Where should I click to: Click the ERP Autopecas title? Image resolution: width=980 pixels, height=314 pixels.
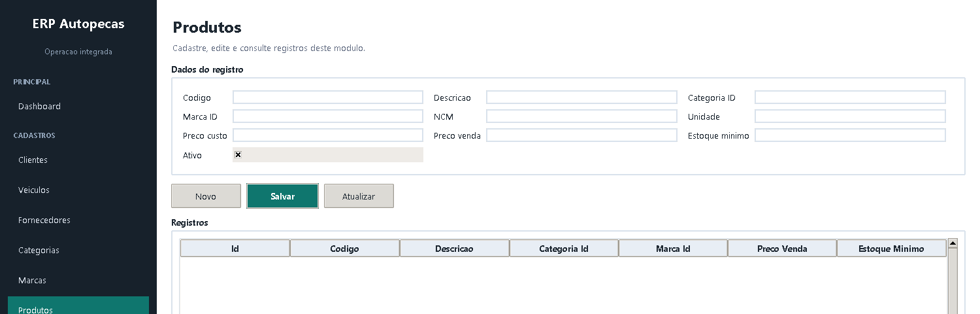(x=78, y=24)
